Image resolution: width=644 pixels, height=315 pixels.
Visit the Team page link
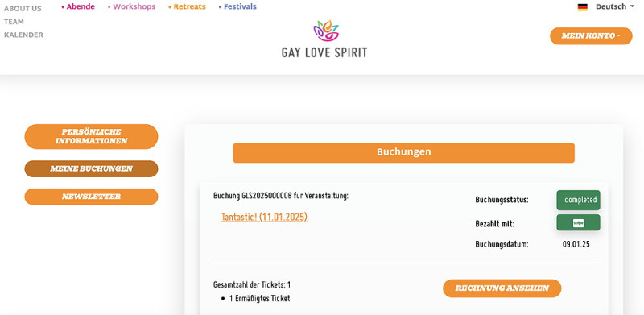click(x=14, y=22)
